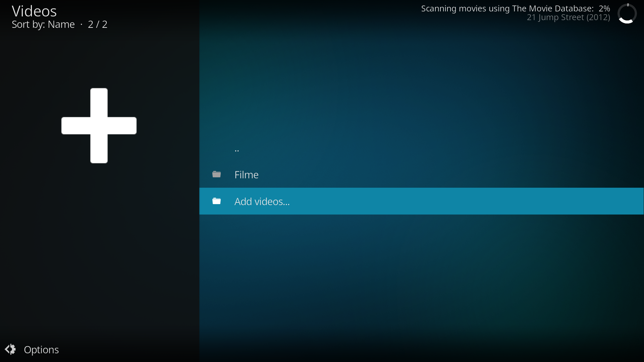Open the Options gear icon
This screenshot has height=362, width=644.
pos(10,349)
